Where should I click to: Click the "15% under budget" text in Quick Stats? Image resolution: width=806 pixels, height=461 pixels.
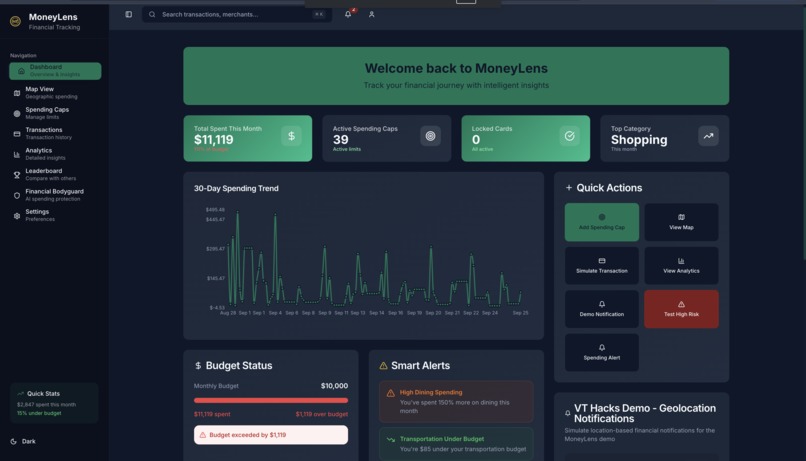pos(39,413)
